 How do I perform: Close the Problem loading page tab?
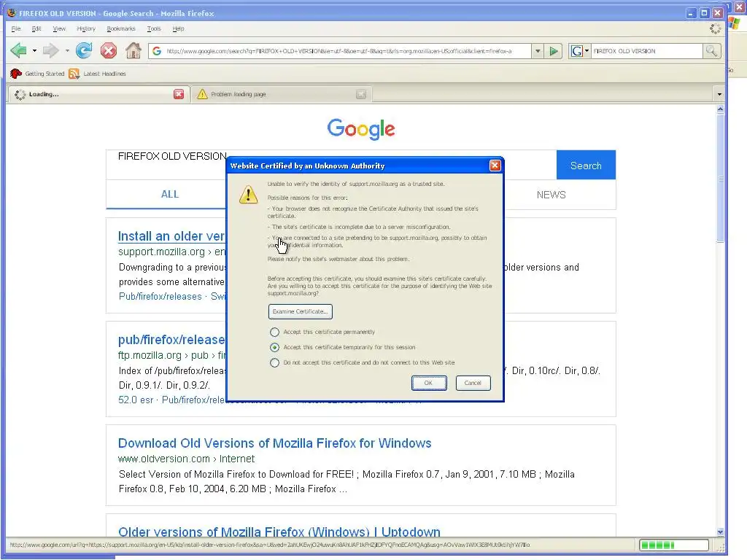click(x=361, y=94)
